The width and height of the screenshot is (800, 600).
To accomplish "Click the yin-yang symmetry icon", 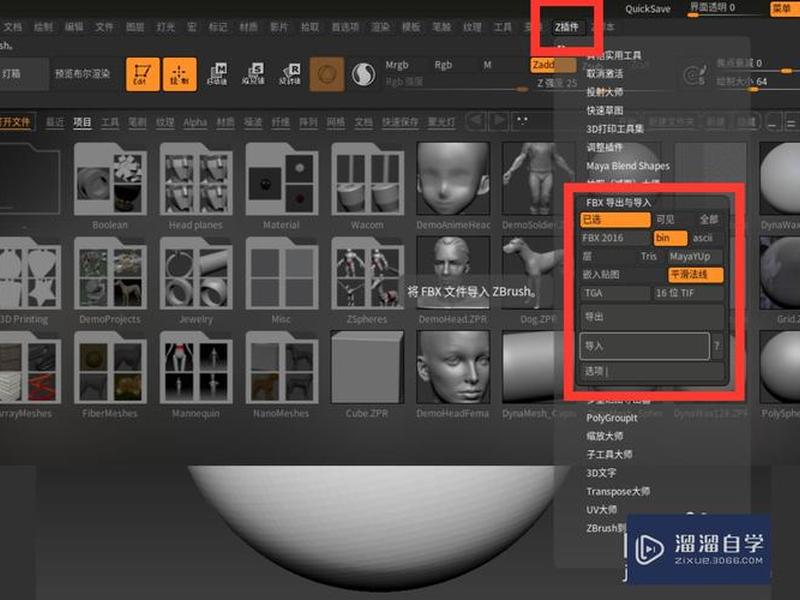I will tap(363, 74).
